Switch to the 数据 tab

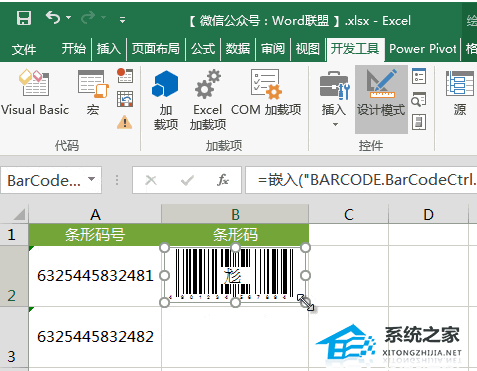(x=238, y=49)
